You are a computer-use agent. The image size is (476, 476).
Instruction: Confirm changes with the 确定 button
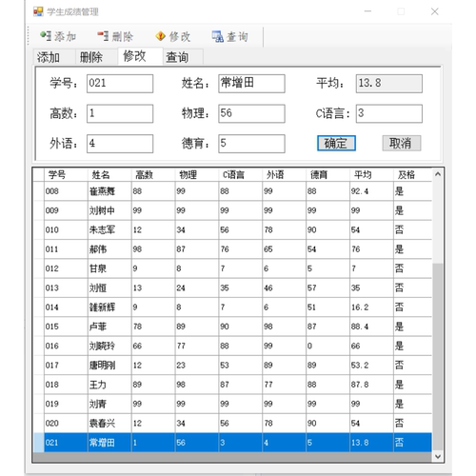pyautogui.click(x=336, y=143)
